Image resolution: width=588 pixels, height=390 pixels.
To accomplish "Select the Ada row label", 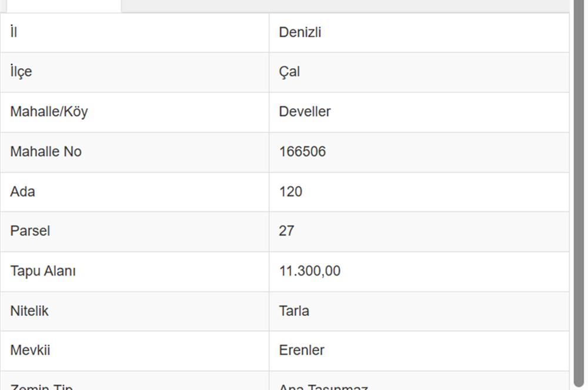I will [x=22, y=191].
